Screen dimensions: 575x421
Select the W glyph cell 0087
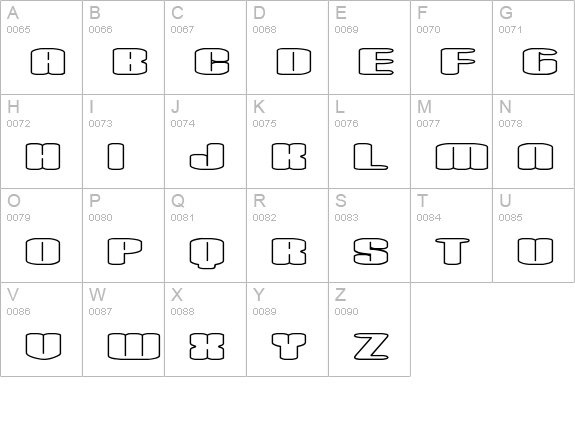coord(124,329)
